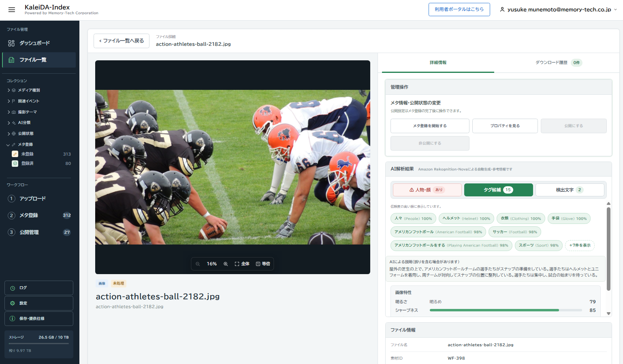Screen dimensions: 623x364
Task: Open user account dropdown menu
Action: 558,10
